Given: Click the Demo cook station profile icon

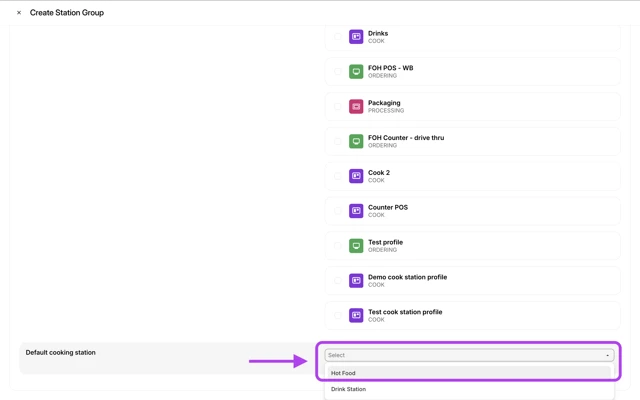Looking at the screenshot, I should click(356, 281).
